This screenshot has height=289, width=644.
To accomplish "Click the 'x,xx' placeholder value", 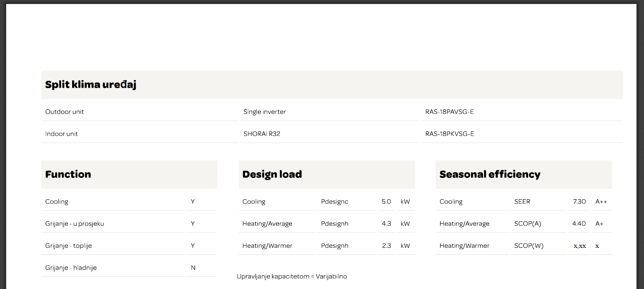I will pos(579,246).
